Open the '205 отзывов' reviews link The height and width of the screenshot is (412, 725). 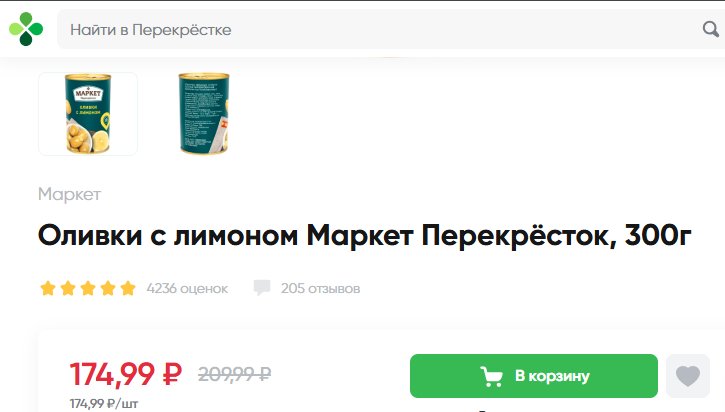pos(320,289)
